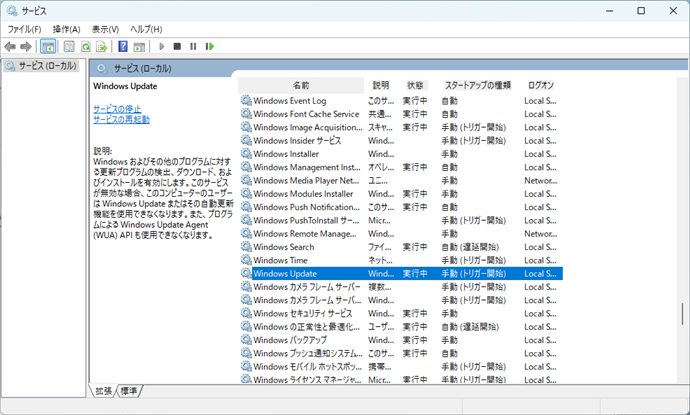This screenshot has height=415, width=690.
Task: Click the export list toolbar icon
Action: click(x=103, y=46)
